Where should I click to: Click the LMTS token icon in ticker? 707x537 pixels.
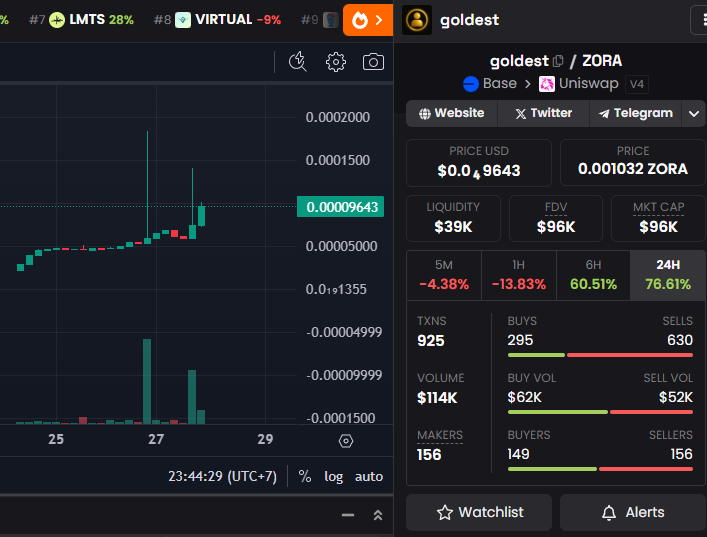tap(57, 20)
